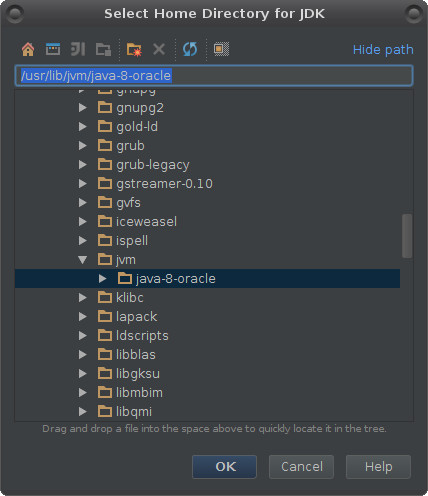Image resolution: width=428 pixels, height=496 pixels.
Task: Expand the ldscripts folder arrow
Action: click(83, 336)
